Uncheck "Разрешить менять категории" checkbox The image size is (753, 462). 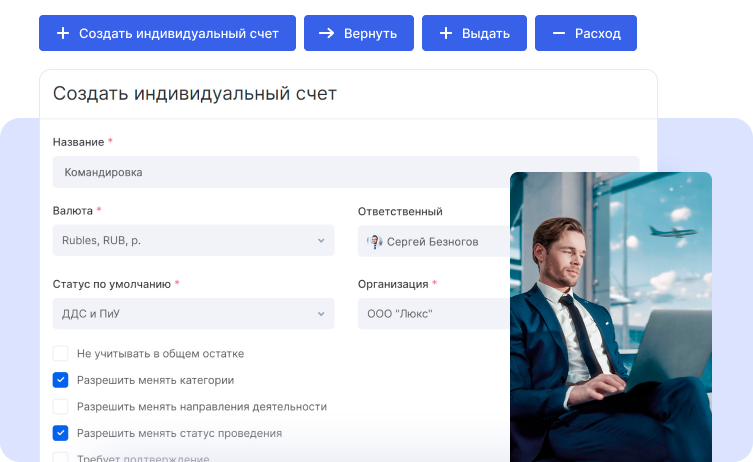[x=61, y=380]
